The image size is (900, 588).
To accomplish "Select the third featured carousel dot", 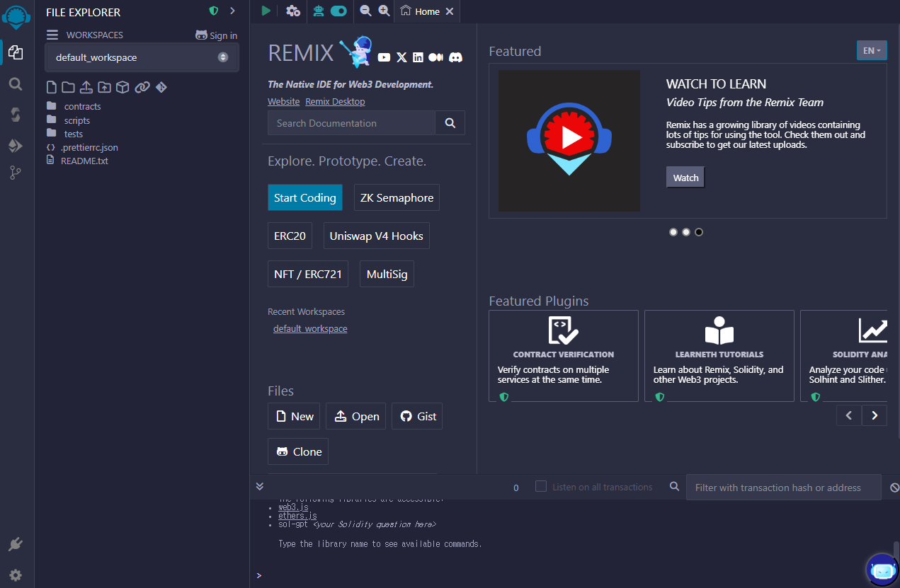I will 699,232.
